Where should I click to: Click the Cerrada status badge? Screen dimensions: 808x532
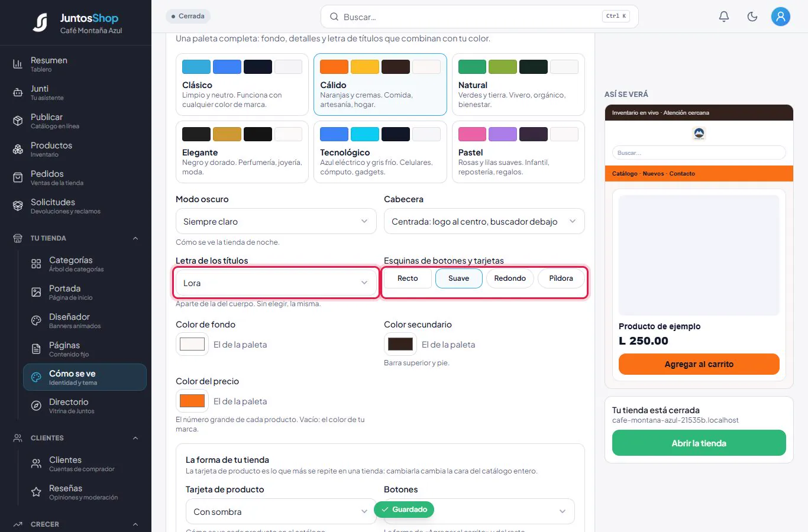point(188,16)
